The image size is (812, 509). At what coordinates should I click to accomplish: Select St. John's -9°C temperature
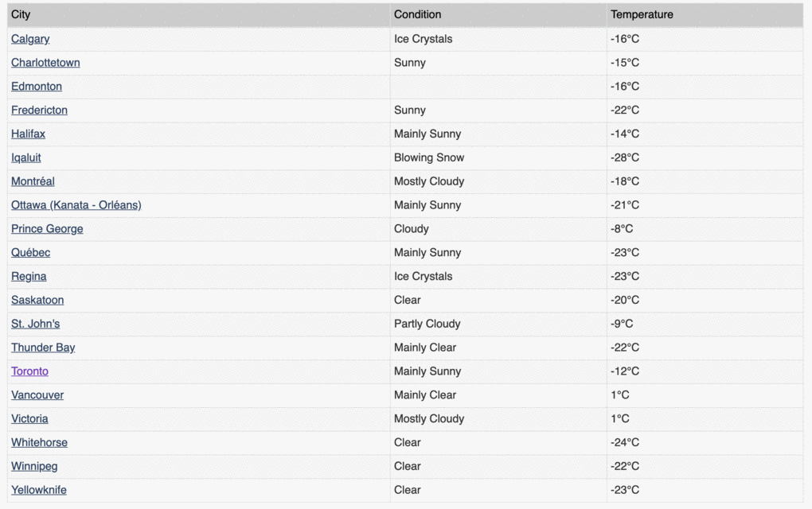(x=622, y=324)
